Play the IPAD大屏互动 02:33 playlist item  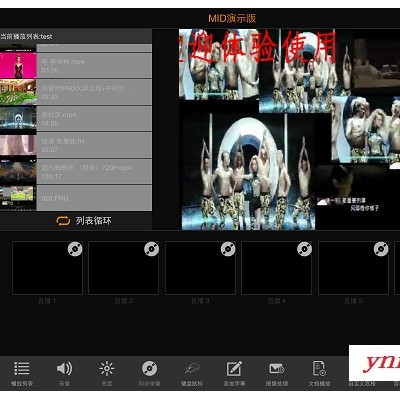click(x=94, y=92)
